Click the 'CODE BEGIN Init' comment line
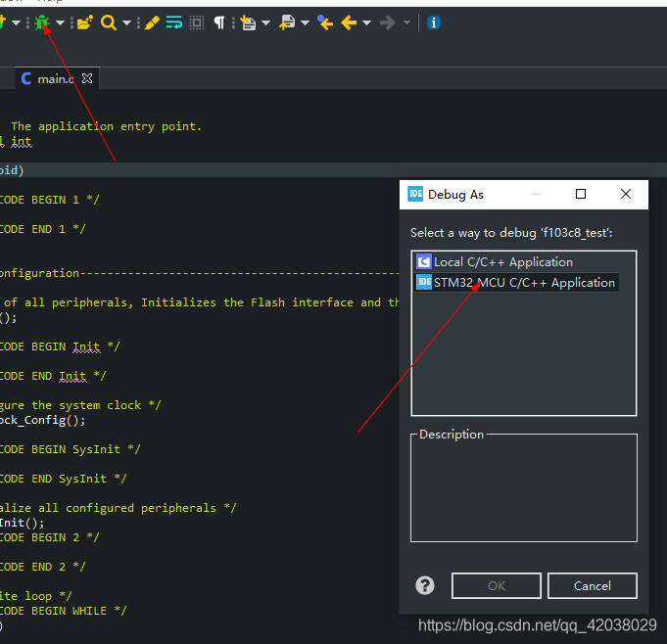Viewport: 667px width, 644px height. pyautogui.click(x=60, y=346)
